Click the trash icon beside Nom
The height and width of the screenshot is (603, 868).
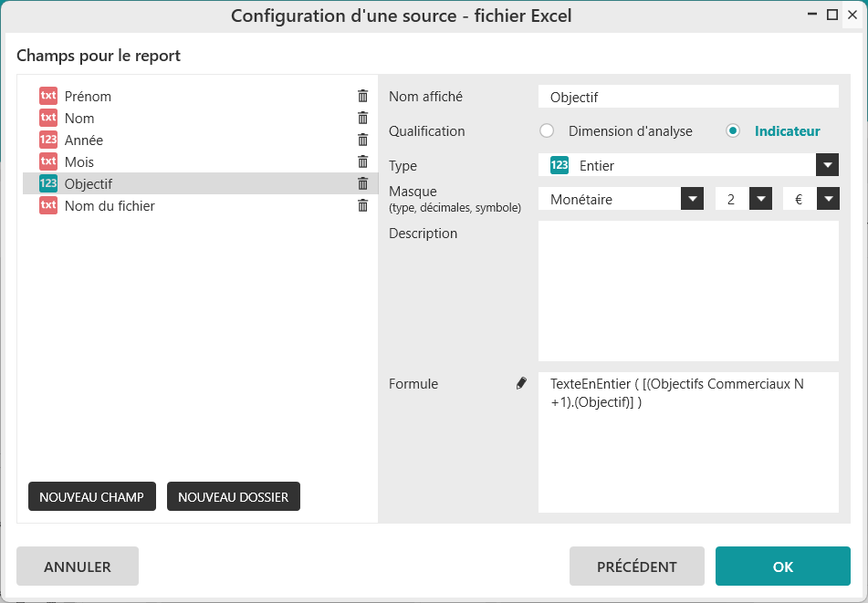362,118
